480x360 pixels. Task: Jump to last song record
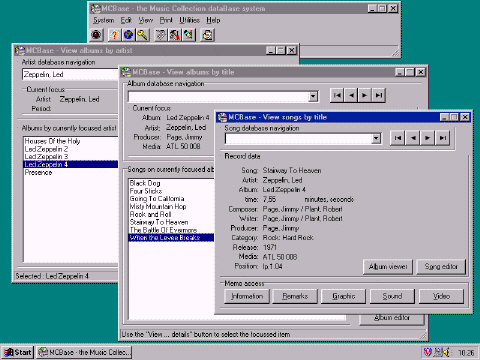442,138
